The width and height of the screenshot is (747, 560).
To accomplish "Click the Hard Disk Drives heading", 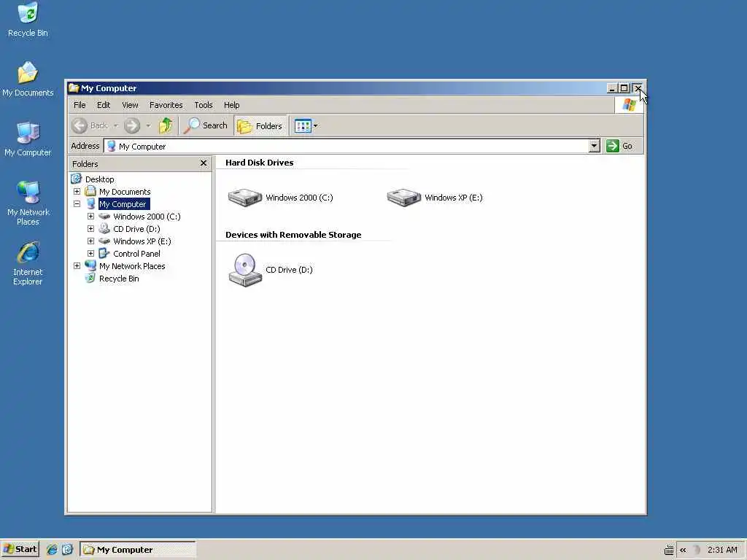I will (x=260, y=163).
